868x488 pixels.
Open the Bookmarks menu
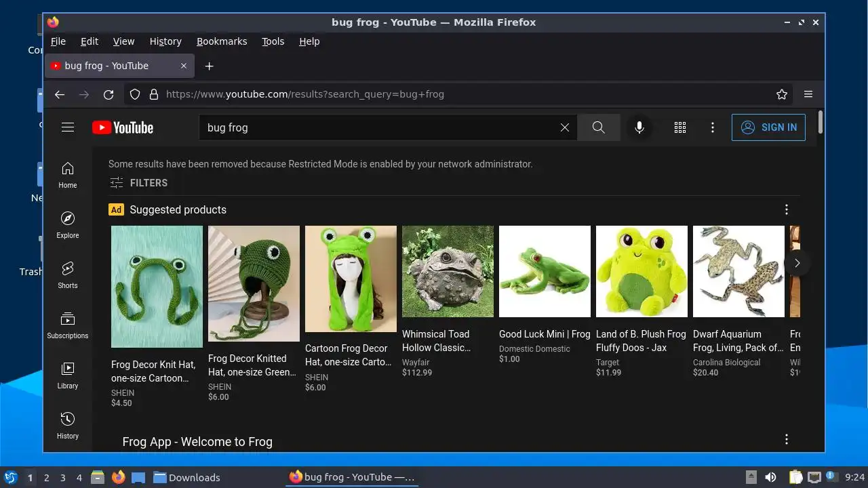click(x=222, y=41)
